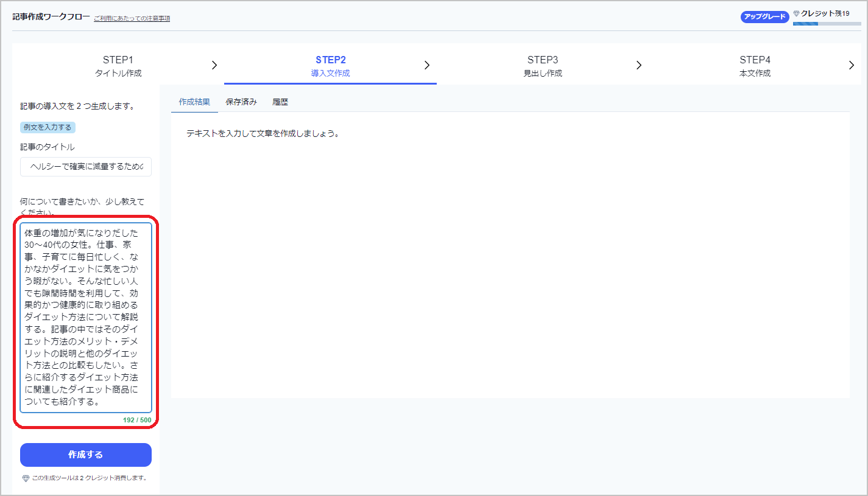Click the chevron arrow after STEP3

pyautogui.click(x=639, y=66)
